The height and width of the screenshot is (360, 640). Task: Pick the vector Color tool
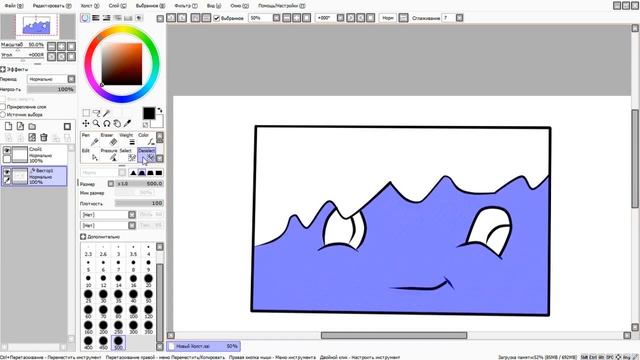tap(146, 139)
